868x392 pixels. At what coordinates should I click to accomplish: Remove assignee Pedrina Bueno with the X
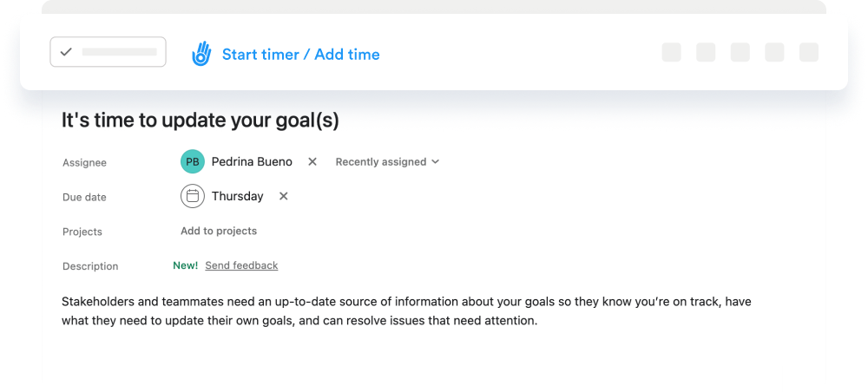(x=312, y=161)
